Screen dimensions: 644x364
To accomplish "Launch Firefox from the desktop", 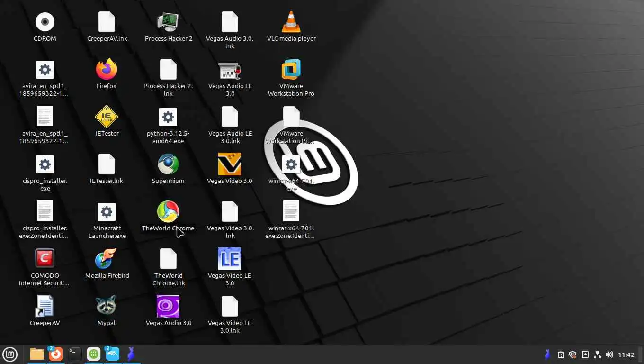I will 107,69.
